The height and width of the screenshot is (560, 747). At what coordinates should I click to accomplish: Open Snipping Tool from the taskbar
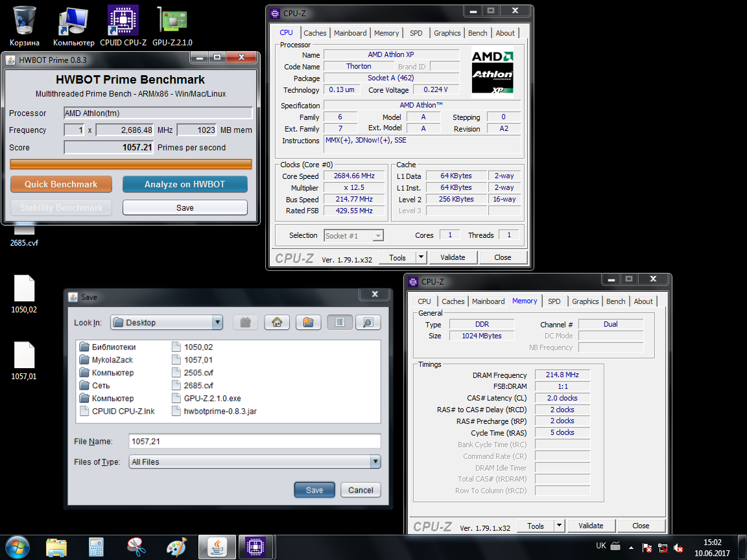coord(136,547)
